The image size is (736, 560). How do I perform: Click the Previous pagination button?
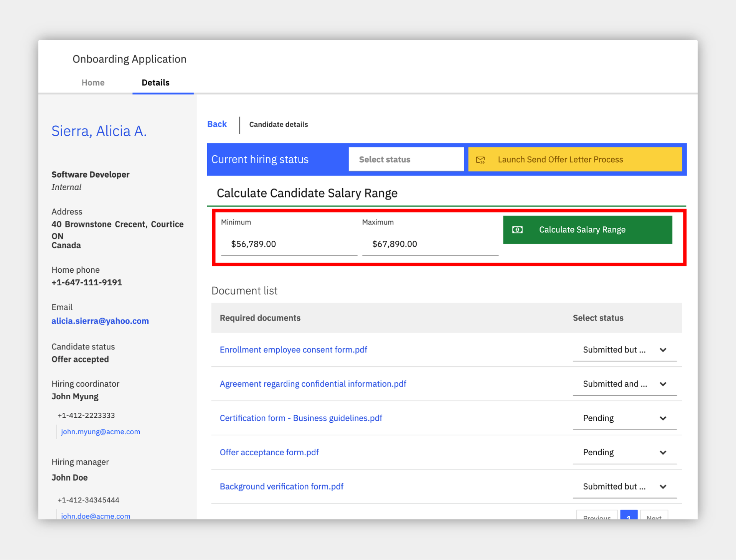pyautogui.click(x=597, y=515)
